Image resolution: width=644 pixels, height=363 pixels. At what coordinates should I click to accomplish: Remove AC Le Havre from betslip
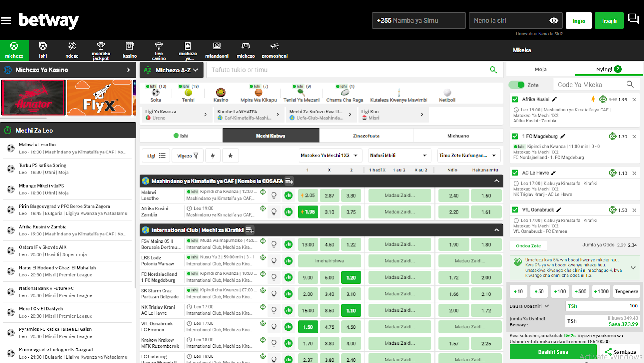[634, 173]
